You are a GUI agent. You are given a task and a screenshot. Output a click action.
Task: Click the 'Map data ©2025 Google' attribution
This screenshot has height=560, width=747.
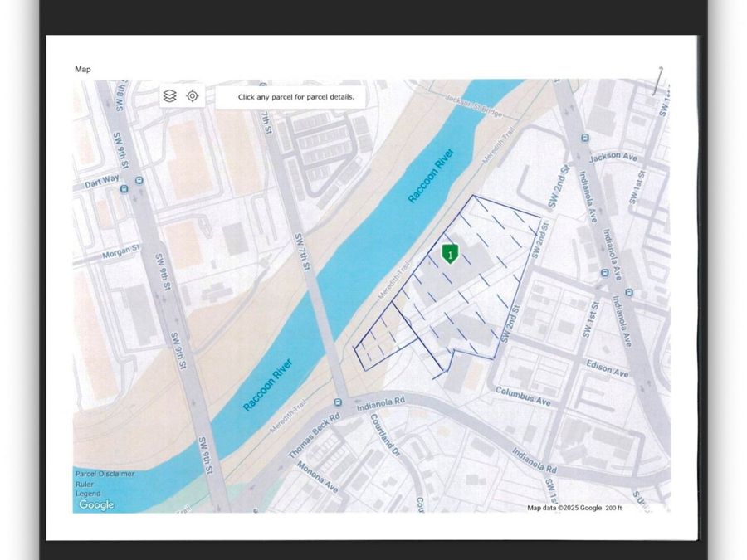[x=564, y=508]
